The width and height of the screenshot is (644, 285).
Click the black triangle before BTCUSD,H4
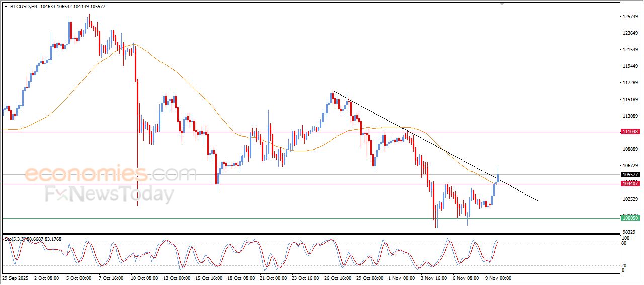pyautogui.click(x=6, y=7)
